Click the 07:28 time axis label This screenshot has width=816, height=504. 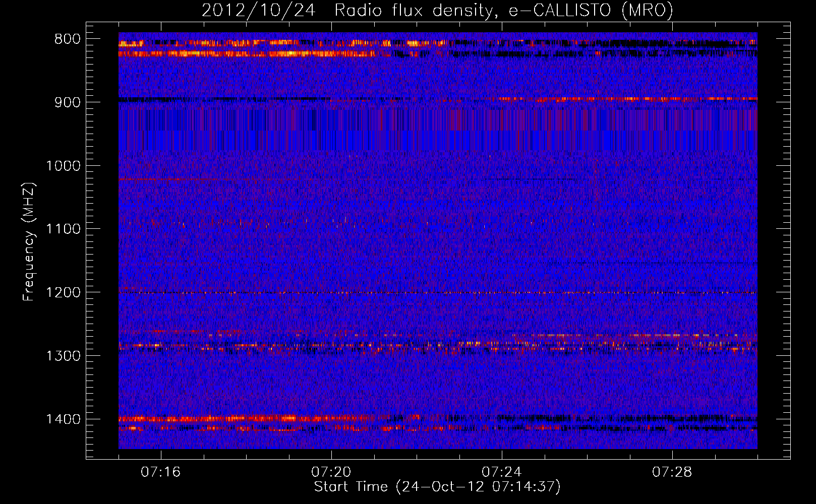672,472
